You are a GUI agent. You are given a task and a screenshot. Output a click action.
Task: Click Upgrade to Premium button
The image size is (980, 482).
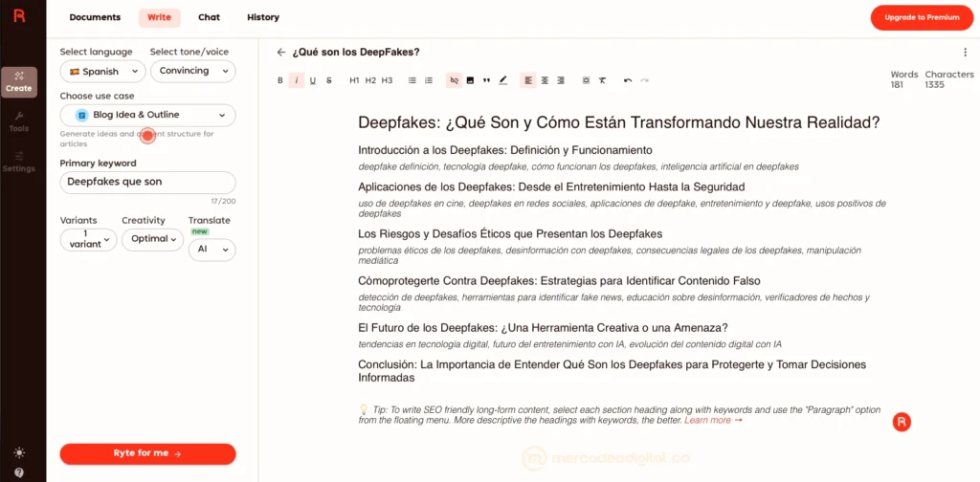pos(922,17)
